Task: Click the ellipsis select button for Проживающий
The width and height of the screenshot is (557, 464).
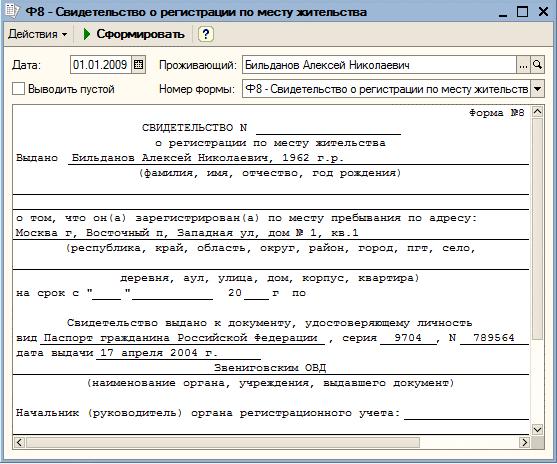Action: 523,65
